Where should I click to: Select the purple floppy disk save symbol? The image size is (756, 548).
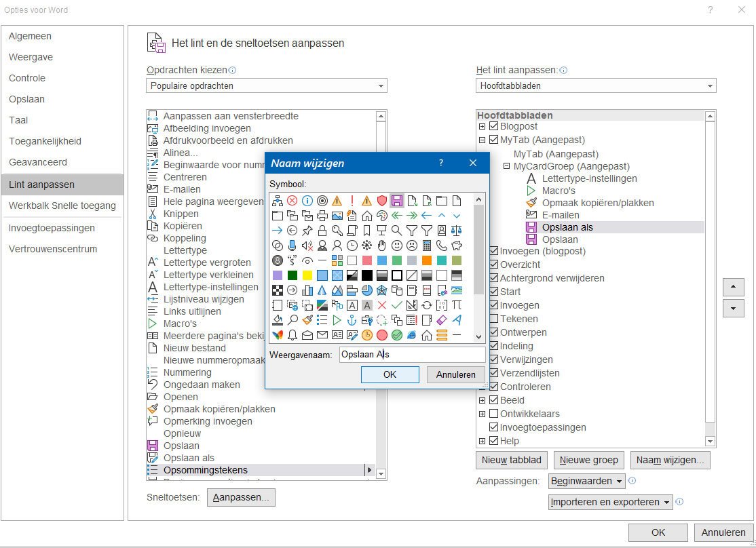tap(397, 201)
